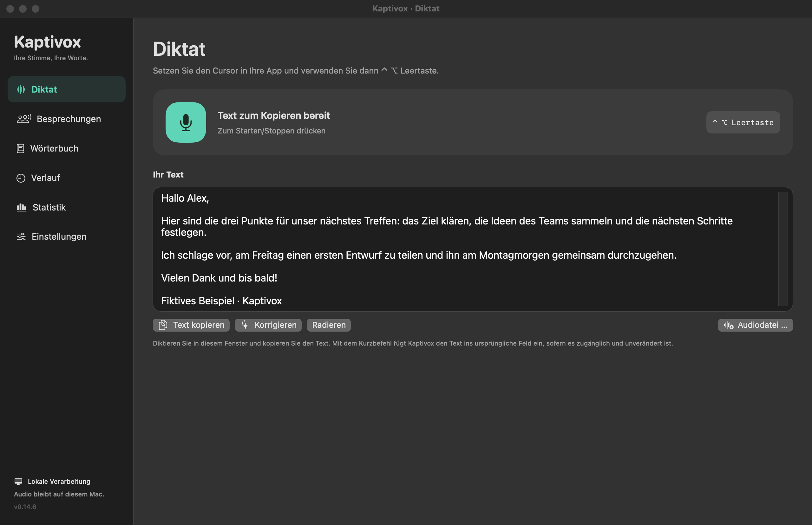
Task: Click the Lokale Verarbeitung monitor icon
Action: pyautogui.click(x=18, y=481)
